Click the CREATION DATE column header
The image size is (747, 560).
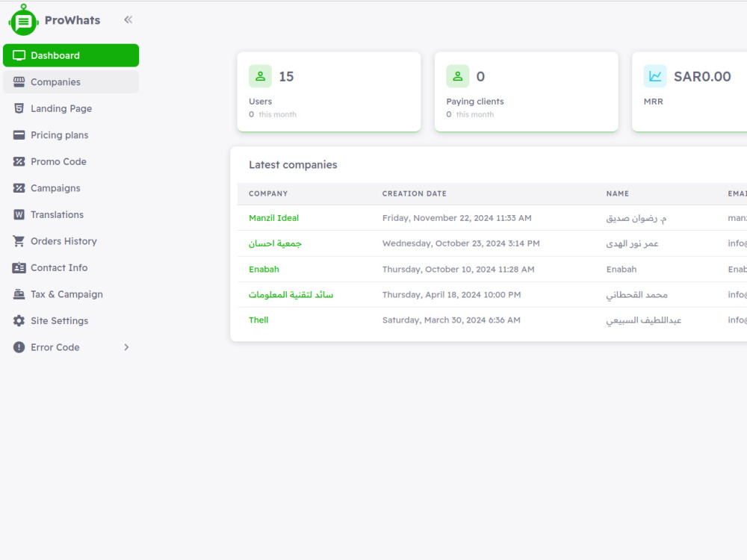(415, 193)
